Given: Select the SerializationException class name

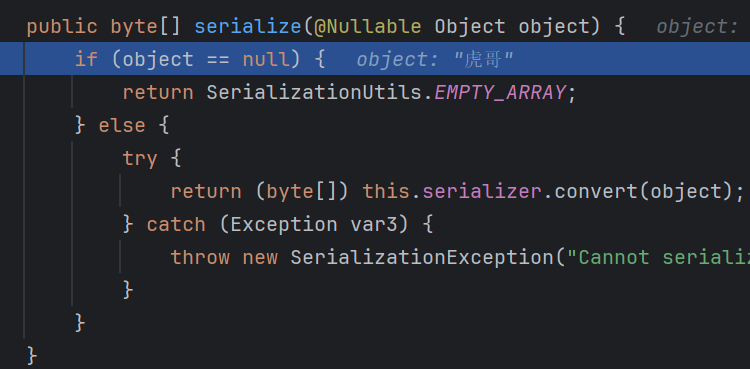Looking at the screenshot, I should coord(421,257).
